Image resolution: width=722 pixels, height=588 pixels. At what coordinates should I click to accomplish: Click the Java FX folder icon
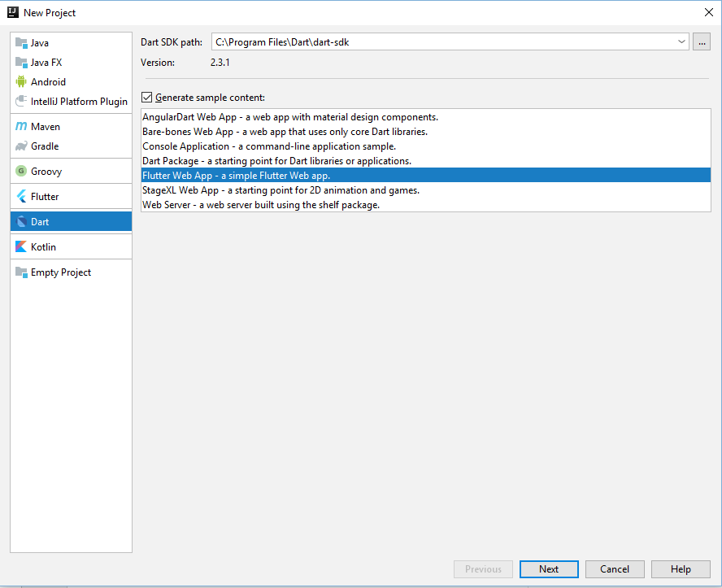click(21, 62)
